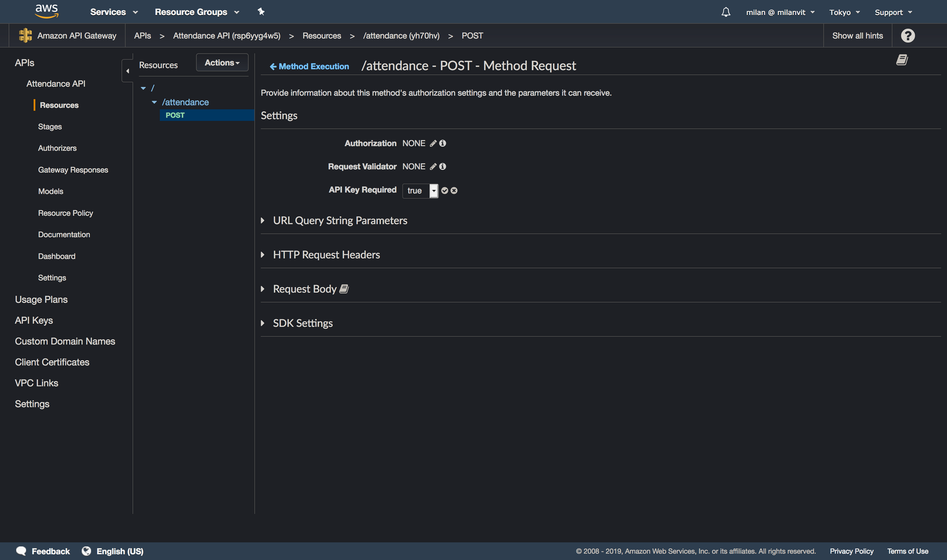Open the milan @ milanvit account menu
The width and height of the screenshot is (947, 560).
[x=780, y=12]
